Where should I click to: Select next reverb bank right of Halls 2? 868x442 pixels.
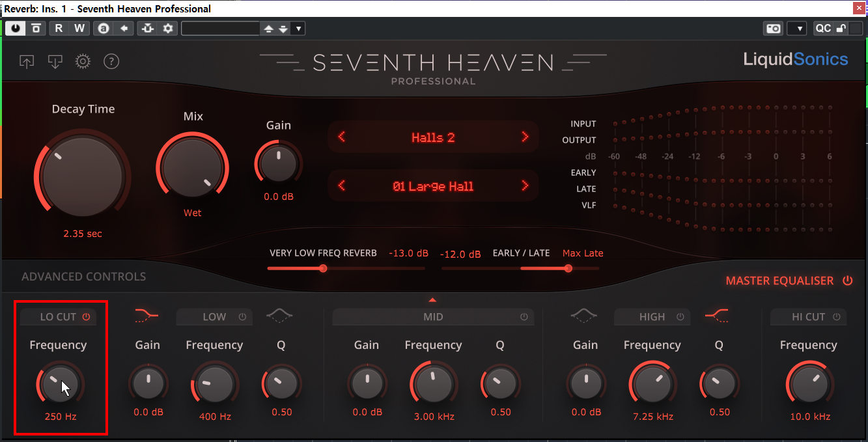[x=525, y=137]
